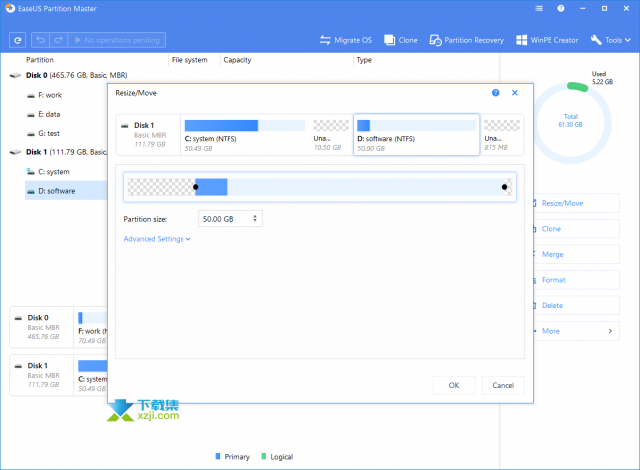
Task: Click the Partition column header
Action: 40,60
